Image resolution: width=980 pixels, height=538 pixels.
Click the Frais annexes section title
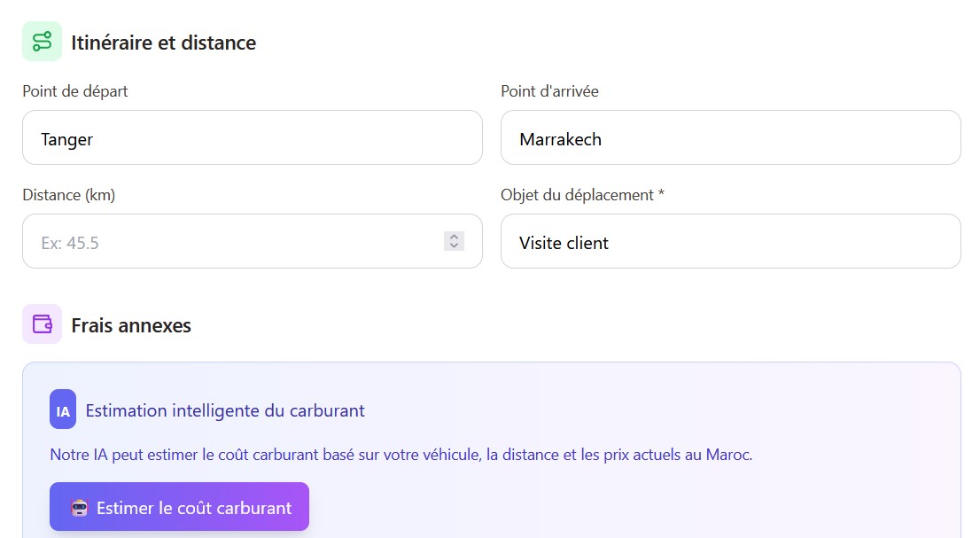tap(130, 325)
